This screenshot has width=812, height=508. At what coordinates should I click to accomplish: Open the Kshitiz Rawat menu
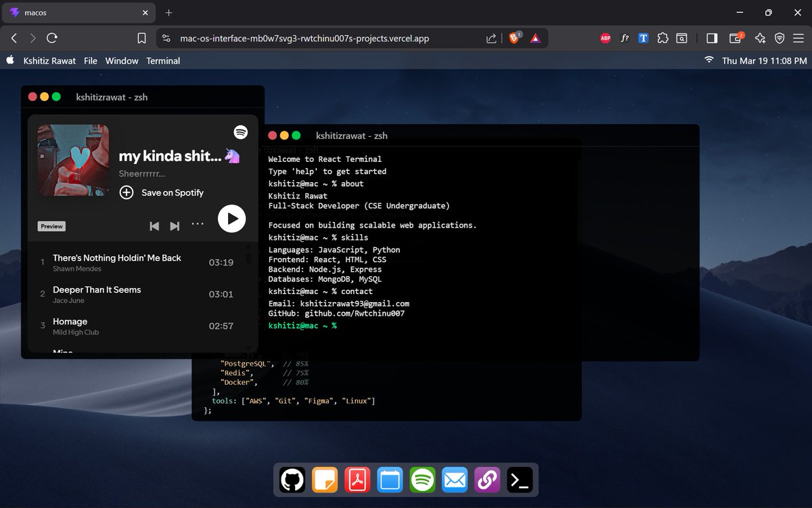point(50,60)
